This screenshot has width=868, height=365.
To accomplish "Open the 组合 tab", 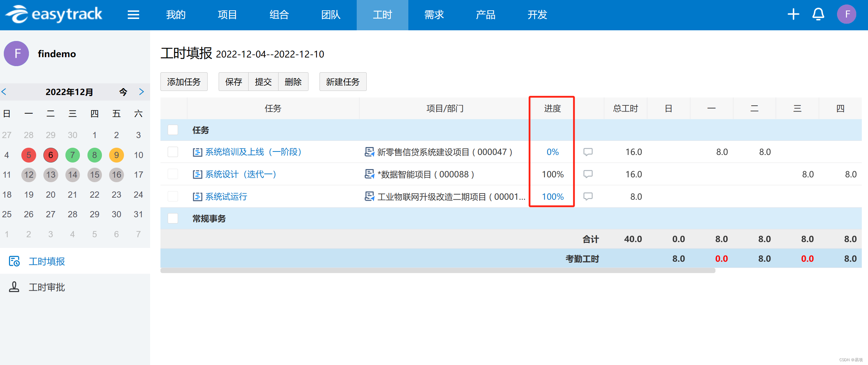I will point(279,15).
